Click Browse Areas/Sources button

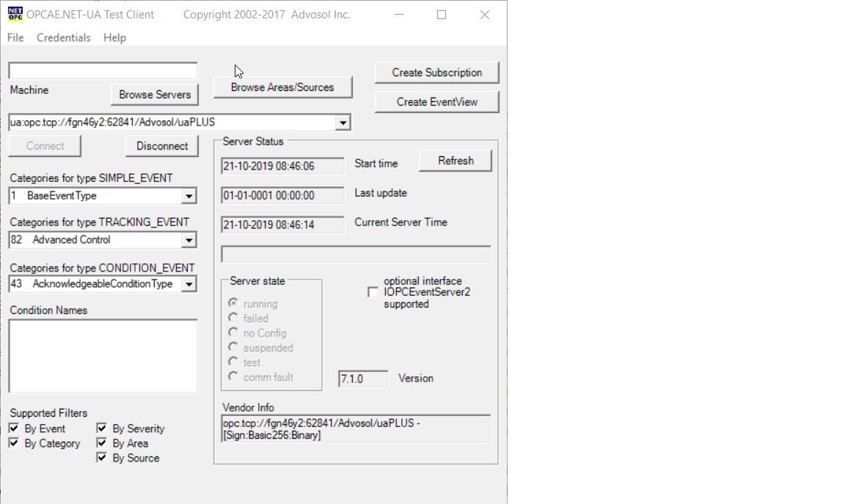pyautogui.click(x=282, y=87)
